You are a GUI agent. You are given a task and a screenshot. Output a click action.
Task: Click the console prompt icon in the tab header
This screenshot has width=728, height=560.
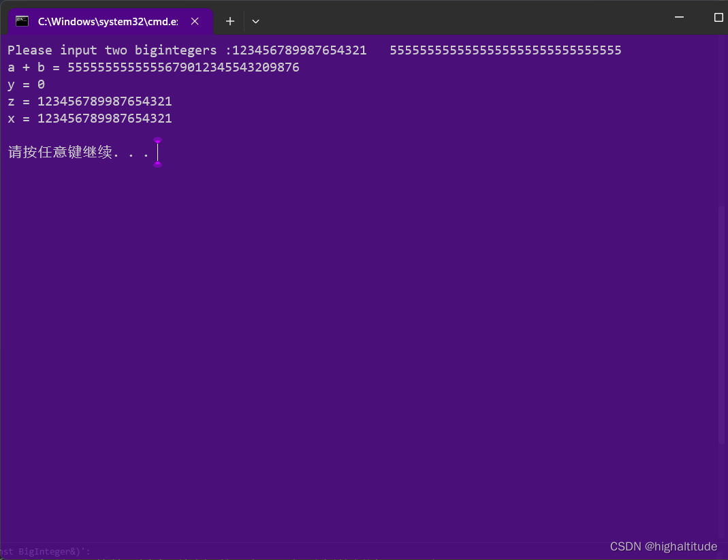pos(21,21)
